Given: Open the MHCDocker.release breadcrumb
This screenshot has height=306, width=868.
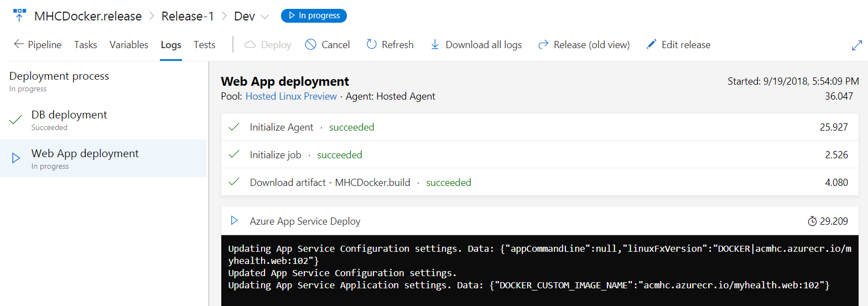Looking at the screenshot, I should [88, 17].
